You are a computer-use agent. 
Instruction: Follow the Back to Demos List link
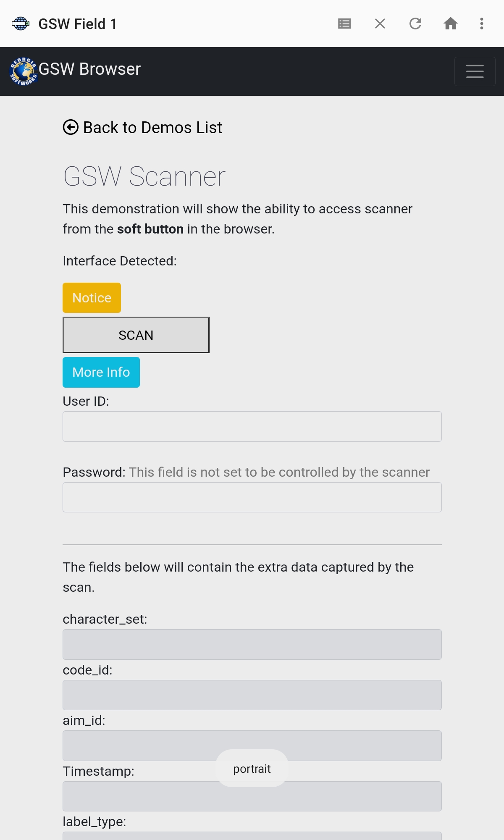pos(152,128)
